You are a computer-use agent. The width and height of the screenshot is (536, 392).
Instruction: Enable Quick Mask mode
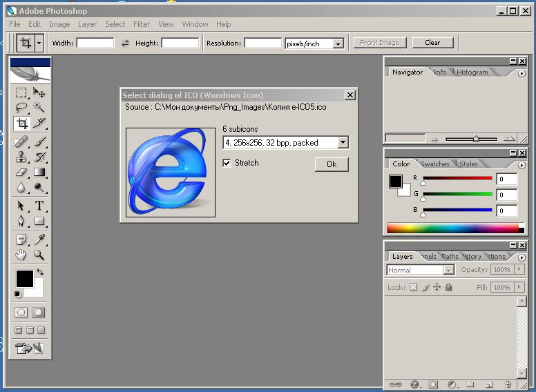click(x=38, y=312)
